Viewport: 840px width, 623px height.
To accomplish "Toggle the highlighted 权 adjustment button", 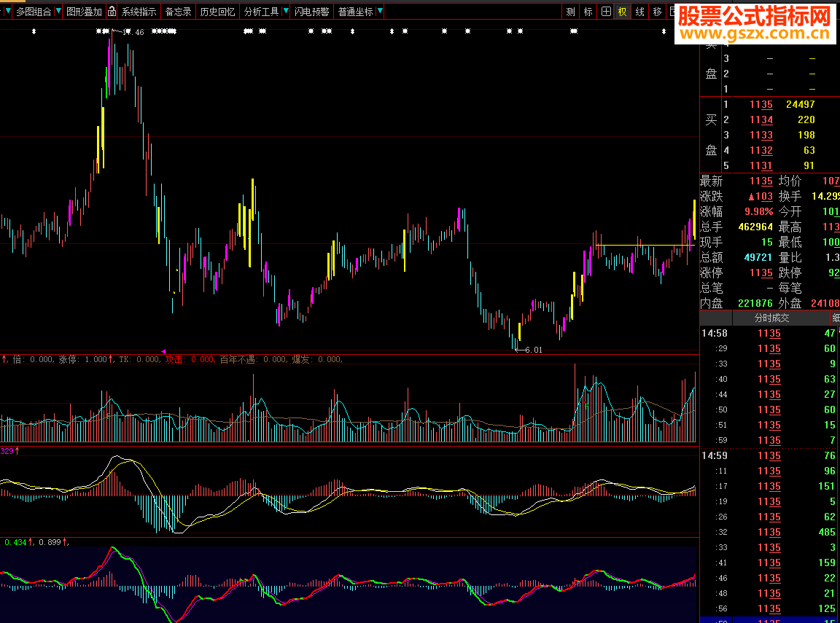I will pos(622,12).
